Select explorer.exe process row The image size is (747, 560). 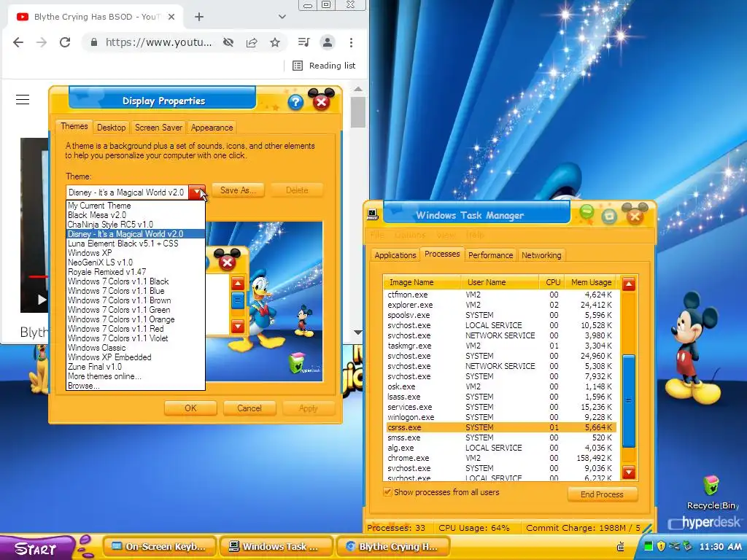500,305
